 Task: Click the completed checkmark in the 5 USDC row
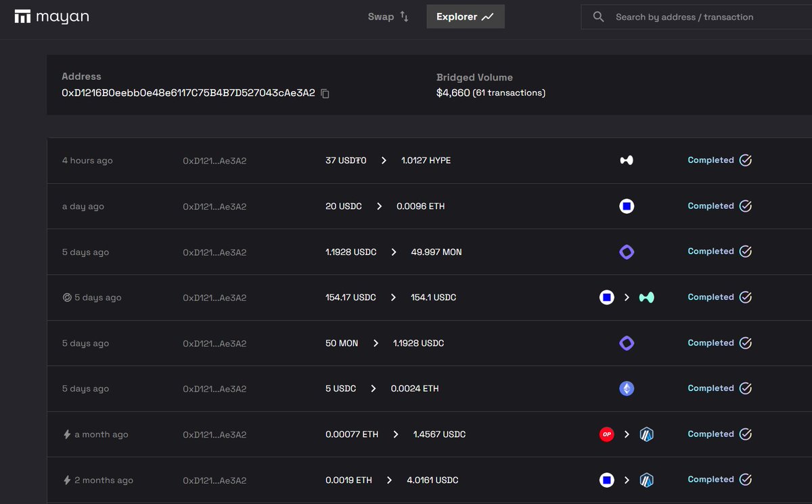coord(745,388)
